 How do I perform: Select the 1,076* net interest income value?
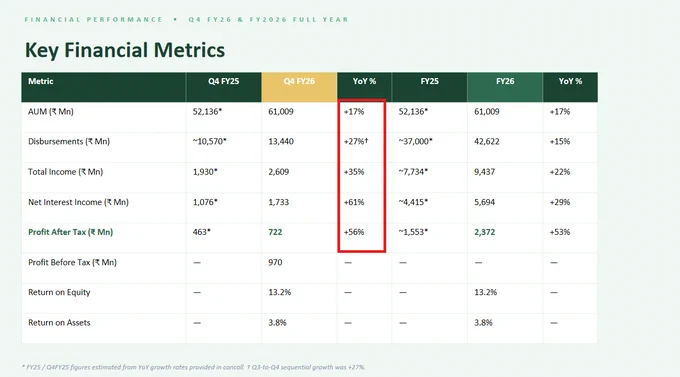pos(205,202)
